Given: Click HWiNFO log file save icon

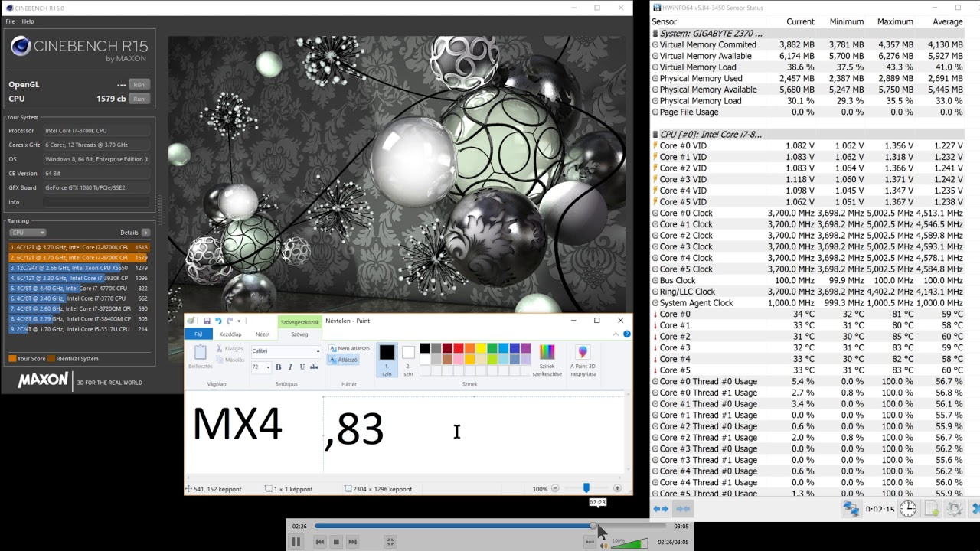Looking at the screenshot, I should [932, 509].
